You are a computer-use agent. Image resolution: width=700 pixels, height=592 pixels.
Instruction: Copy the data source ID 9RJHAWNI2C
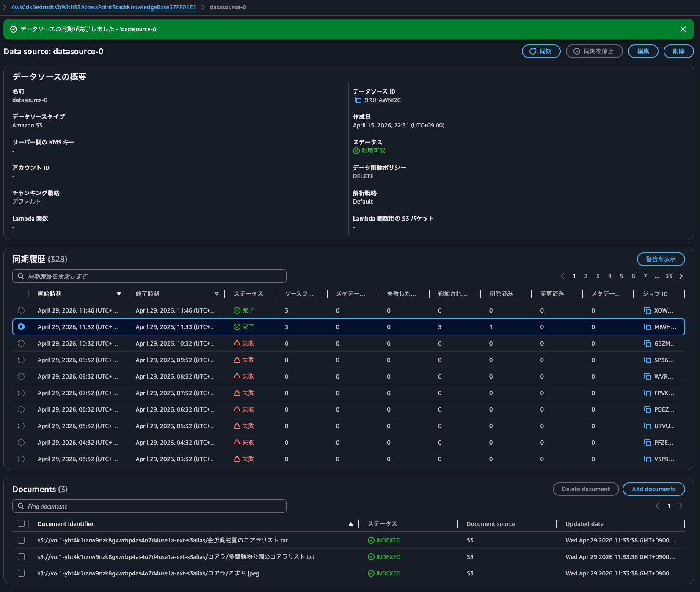[358, 100]
